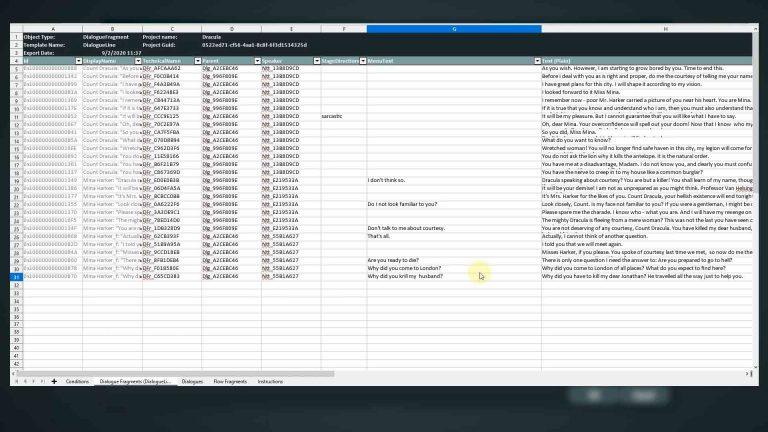Screen dimensions: 768x432
Task: Switch to the Conditions sheet tab
Action: [x=77, y=381]
